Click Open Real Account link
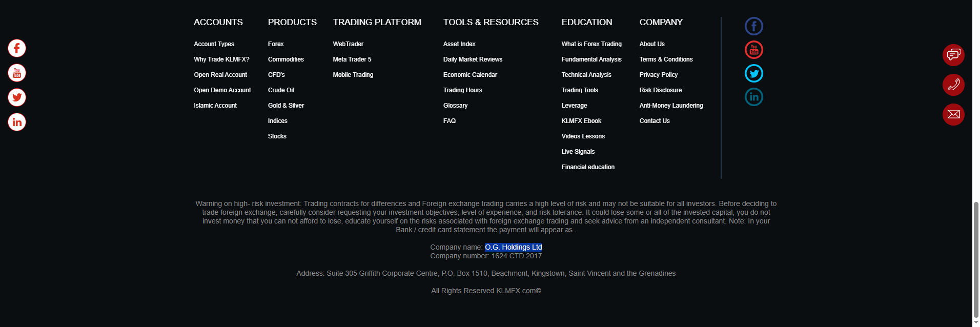 point(220,75)
